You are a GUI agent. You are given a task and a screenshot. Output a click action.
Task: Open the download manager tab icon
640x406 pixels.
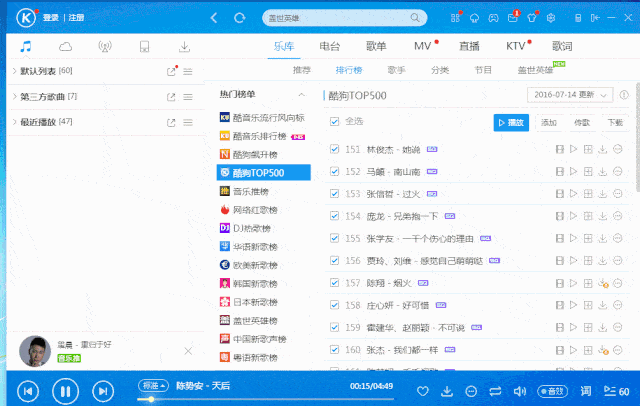tap(184, 47)
